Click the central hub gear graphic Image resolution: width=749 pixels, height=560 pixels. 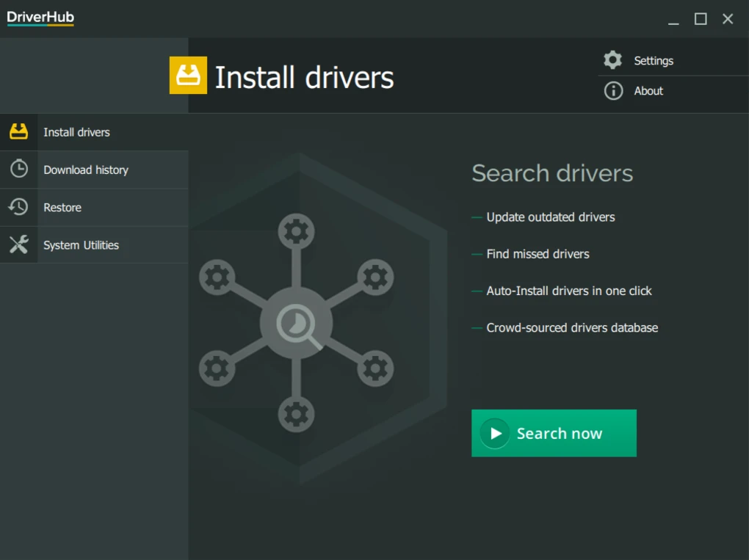tap(296, 322)
